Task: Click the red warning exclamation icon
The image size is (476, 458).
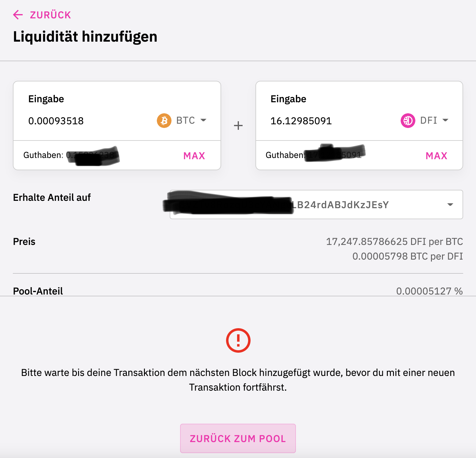Action: [238, 340]
